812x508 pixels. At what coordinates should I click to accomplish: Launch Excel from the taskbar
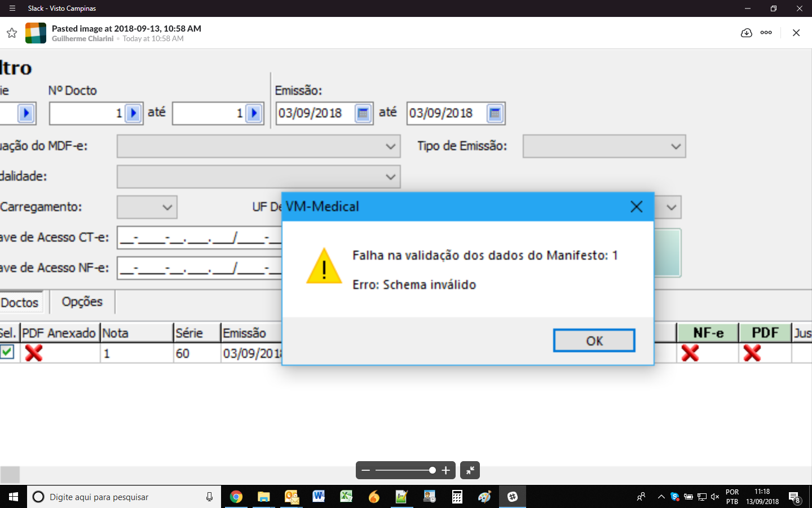pyautogui.click(x=346, y=497)
